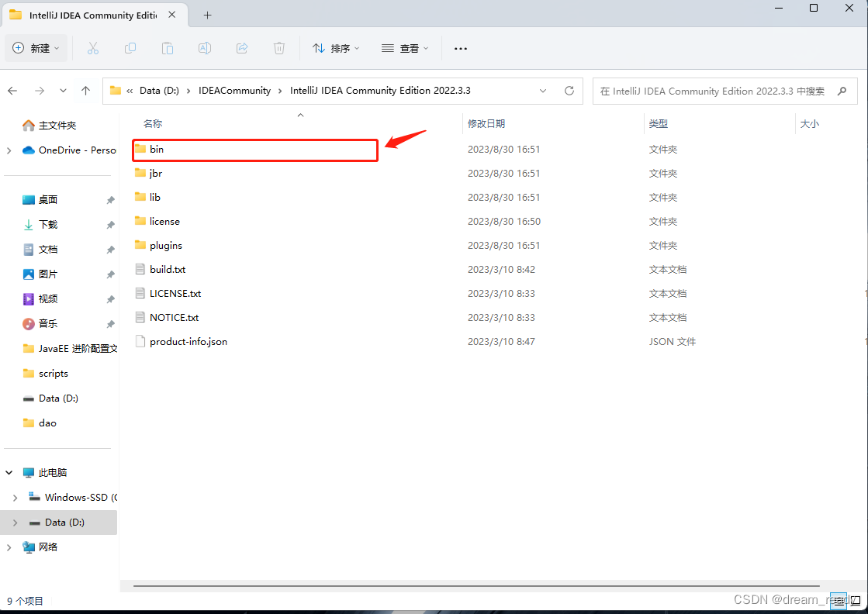
Task: Click the search magnifier icon
Action: [x=842, y=91]
